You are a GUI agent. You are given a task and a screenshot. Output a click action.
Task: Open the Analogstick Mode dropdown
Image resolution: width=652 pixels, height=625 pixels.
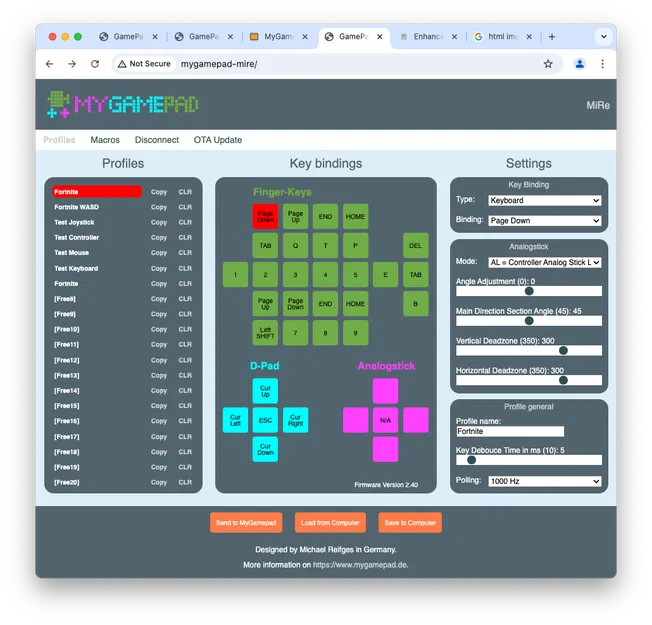pyautogui.click(x=544, y=262)
